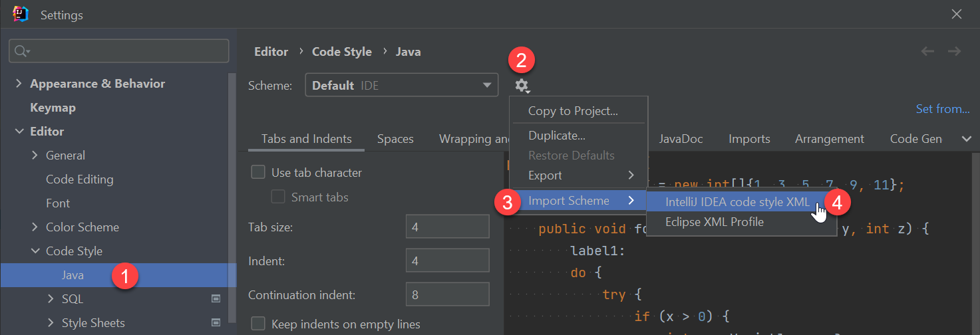
Task: Toggle the Smart tabs checkbox
Action: pos(278,197)
